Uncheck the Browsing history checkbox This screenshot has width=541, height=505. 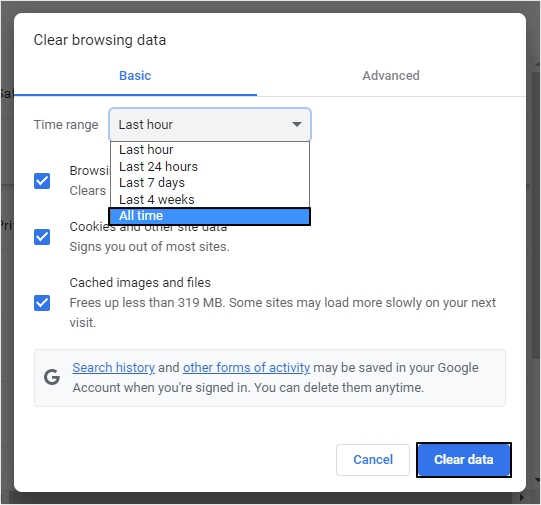tap(42, 181)
